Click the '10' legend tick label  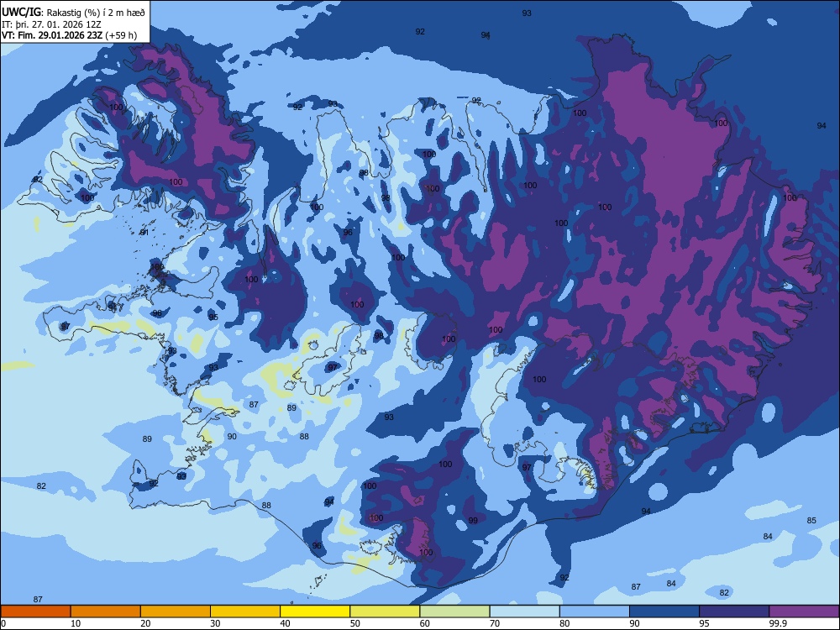point(76,623)
